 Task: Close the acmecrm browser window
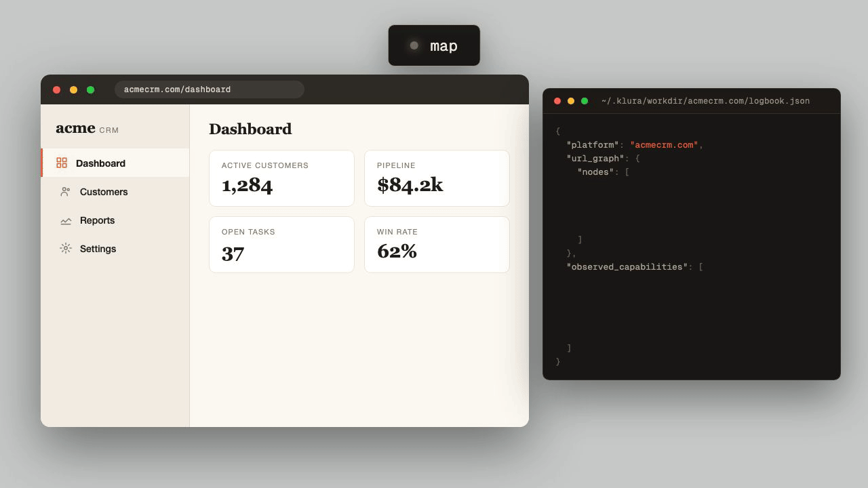click(56, 89)
